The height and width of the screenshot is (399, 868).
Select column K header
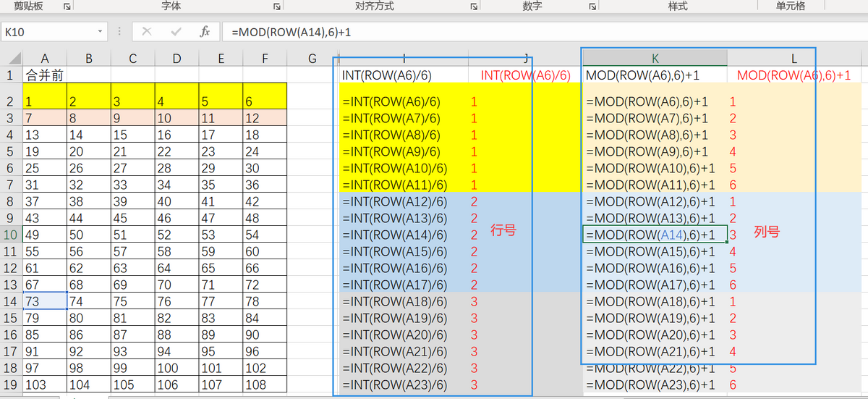[x=655, y=58]
